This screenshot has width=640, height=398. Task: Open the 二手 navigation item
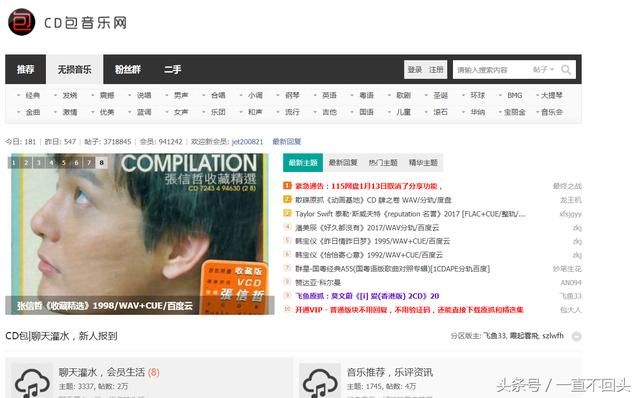coord(172,69)
